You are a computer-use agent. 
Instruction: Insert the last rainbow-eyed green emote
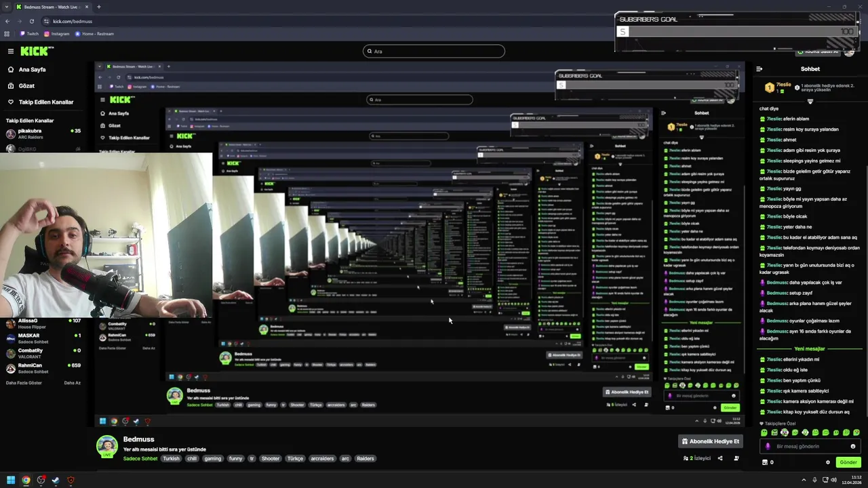coord(856,432)
